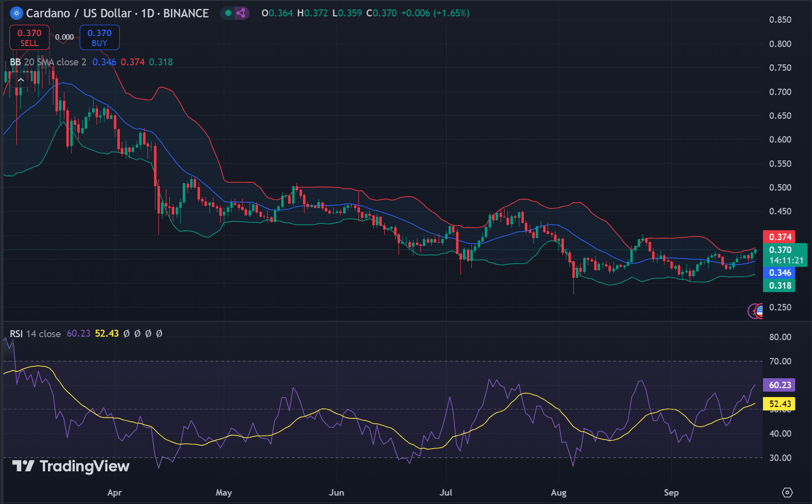812x504 pixels.
Task: Open chart settings gear icon
Action: coord(787,493)
